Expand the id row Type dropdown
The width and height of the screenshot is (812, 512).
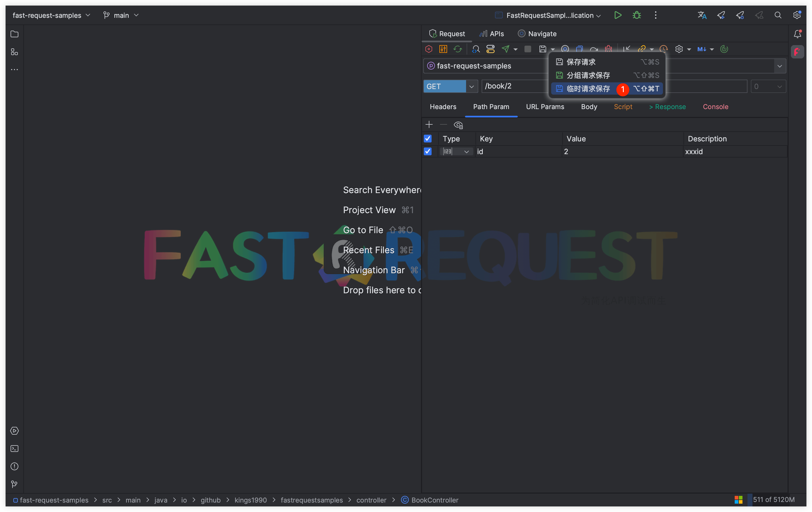click(x=466, y=152)
